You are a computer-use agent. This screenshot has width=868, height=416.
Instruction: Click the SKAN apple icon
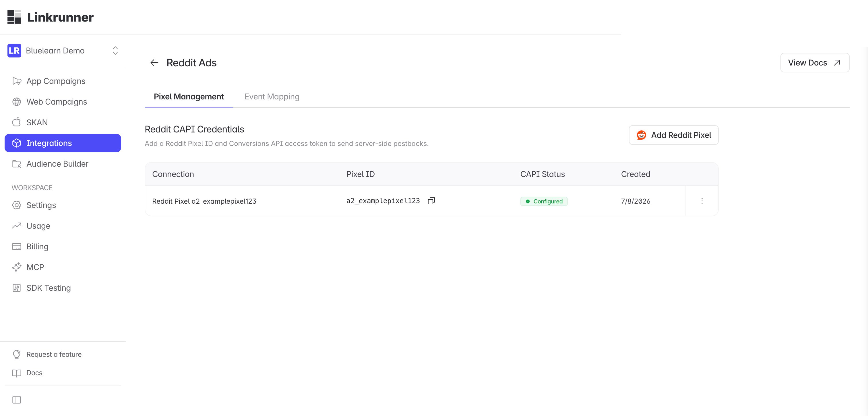(17, 122)
